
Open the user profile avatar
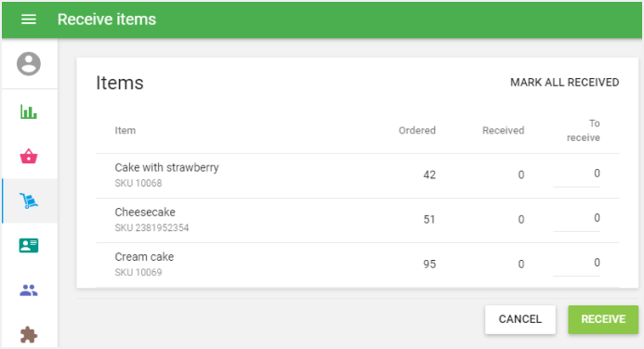29,64
